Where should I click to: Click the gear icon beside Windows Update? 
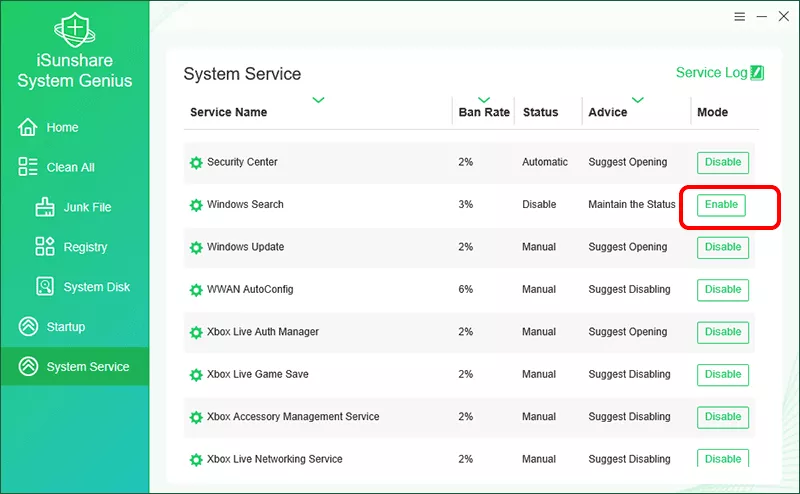196,248
